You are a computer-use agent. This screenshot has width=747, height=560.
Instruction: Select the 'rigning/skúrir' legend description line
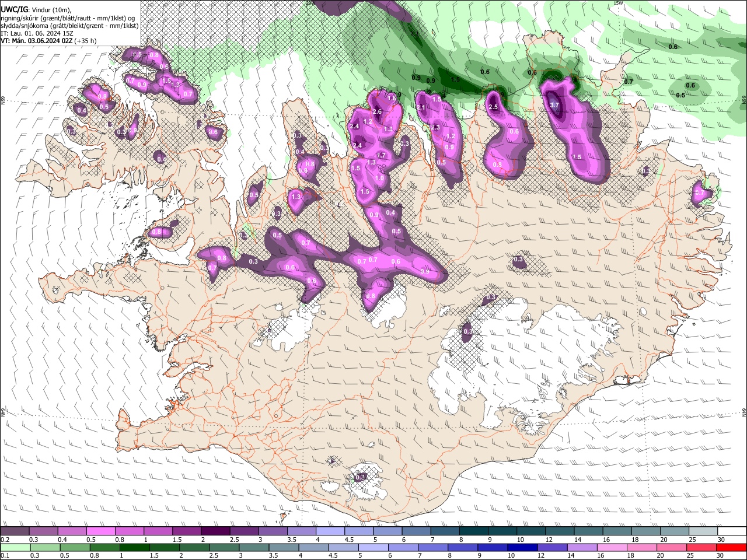click(x=68, y=18)
